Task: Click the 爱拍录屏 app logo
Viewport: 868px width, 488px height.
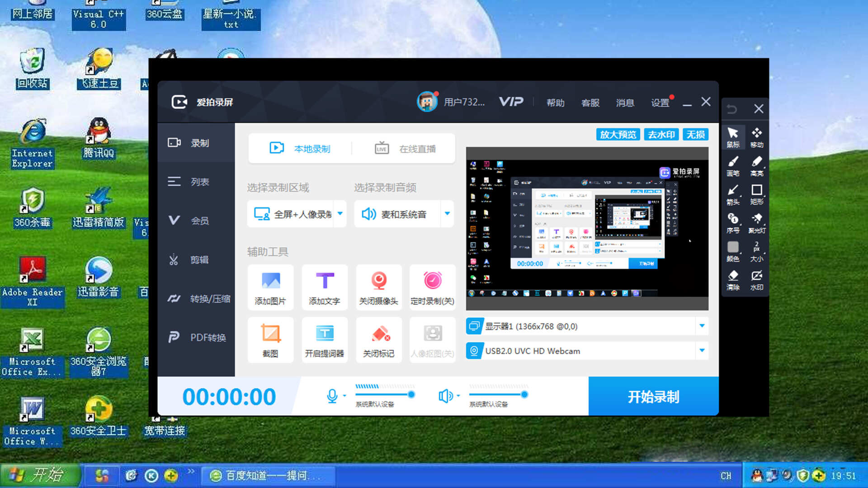Action: point(179,102)
